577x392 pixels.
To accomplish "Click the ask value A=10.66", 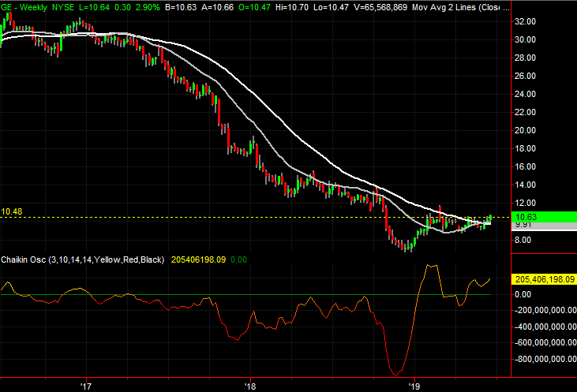I will (x=218, y=7).
